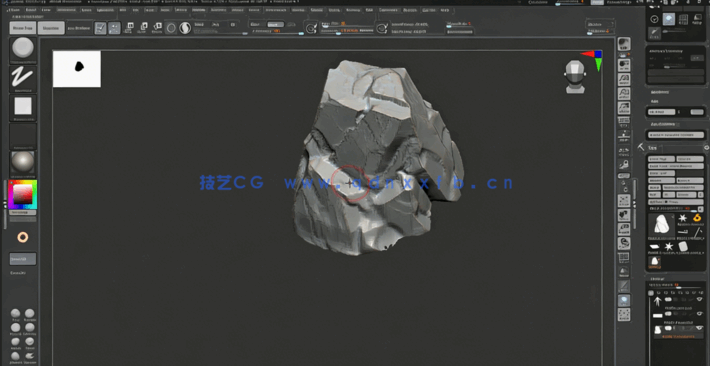This screenshot has height=366, width=710.
Task: Click the head camera orientation icon
Action: [x=575, y=77]
